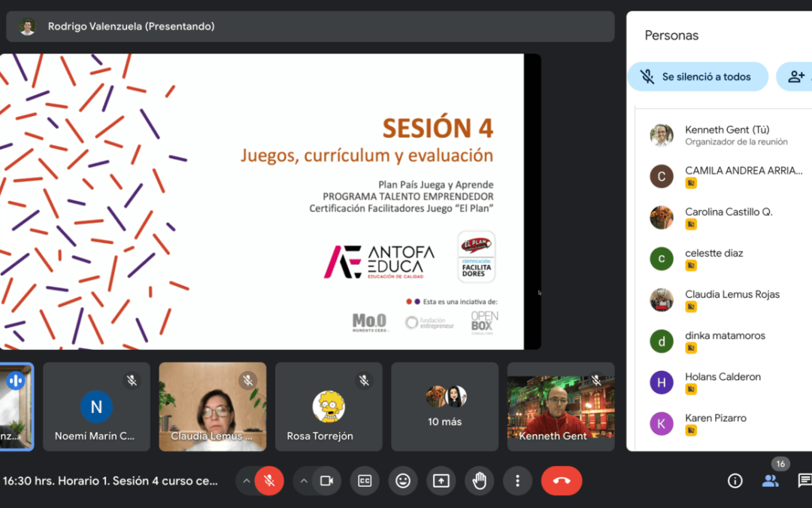Click Carolina Castillo Q. flower avatar
The image size is (812, 508).
point(662,217)
